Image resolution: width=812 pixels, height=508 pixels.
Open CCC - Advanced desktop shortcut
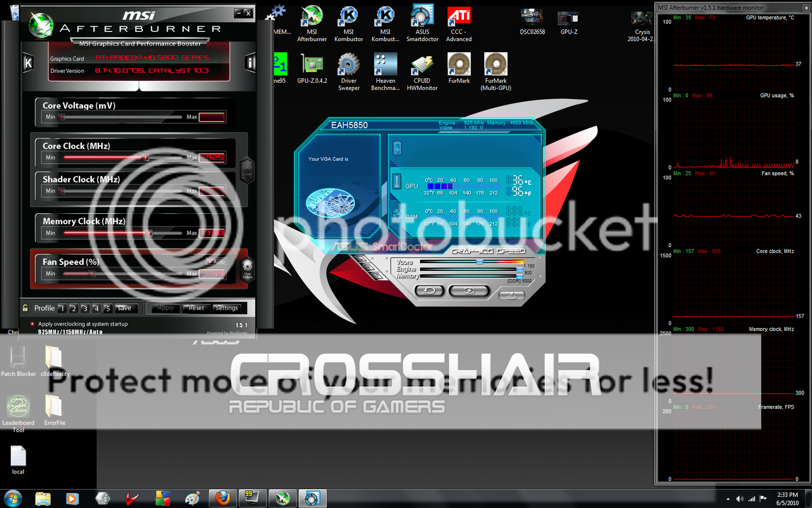coord(459,23)
